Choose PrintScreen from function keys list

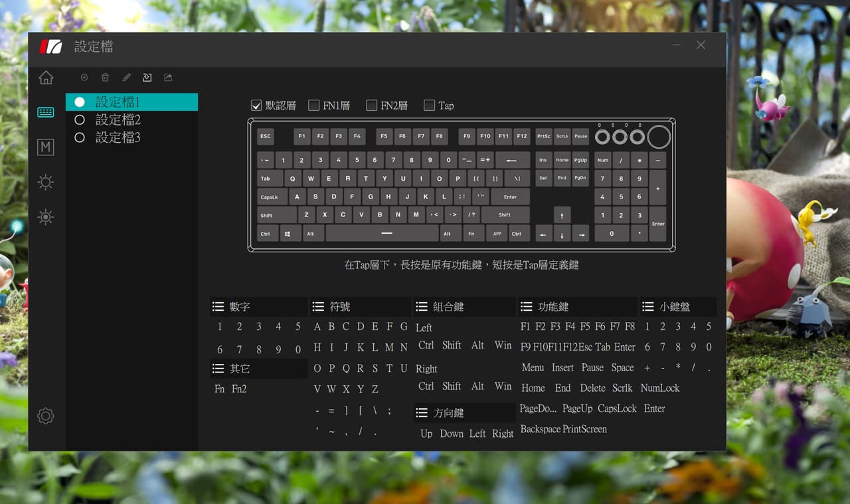(x=585, y=429)
